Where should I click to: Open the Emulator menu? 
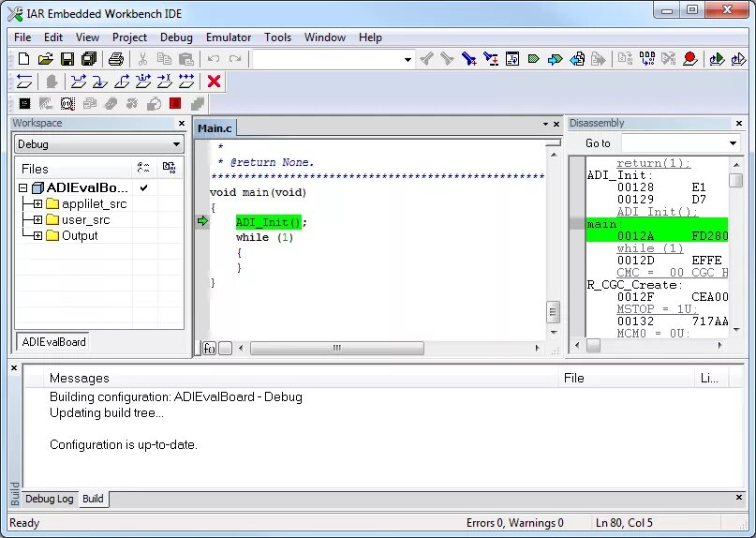229,37
